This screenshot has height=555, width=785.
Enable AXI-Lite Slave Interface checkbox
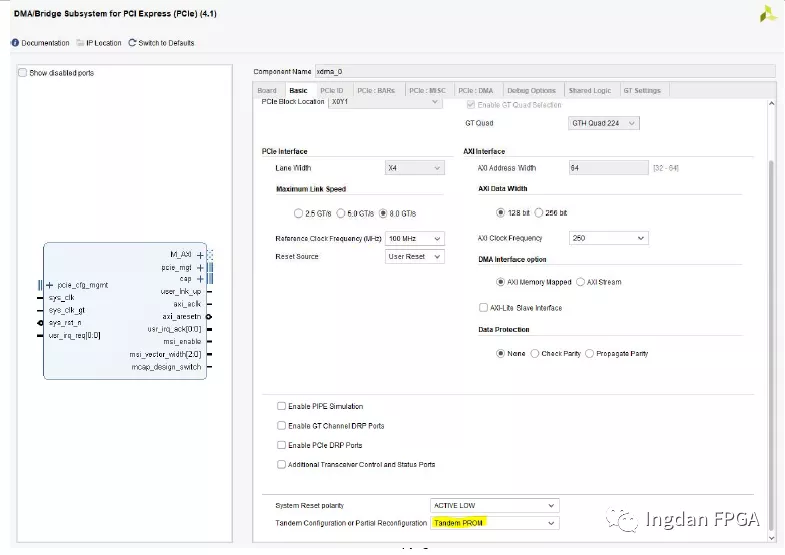pos(483,308)
